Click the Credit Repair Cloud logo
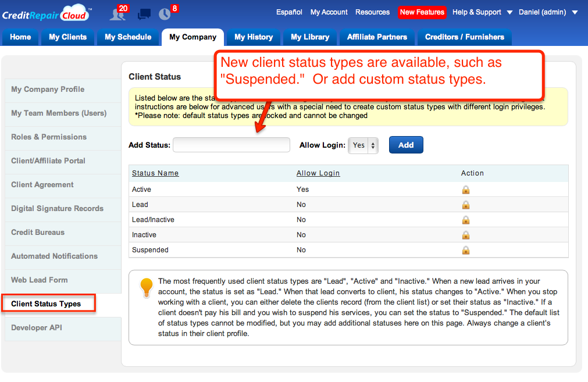This screenshot has height=382, width=588. tap(47, 13)
